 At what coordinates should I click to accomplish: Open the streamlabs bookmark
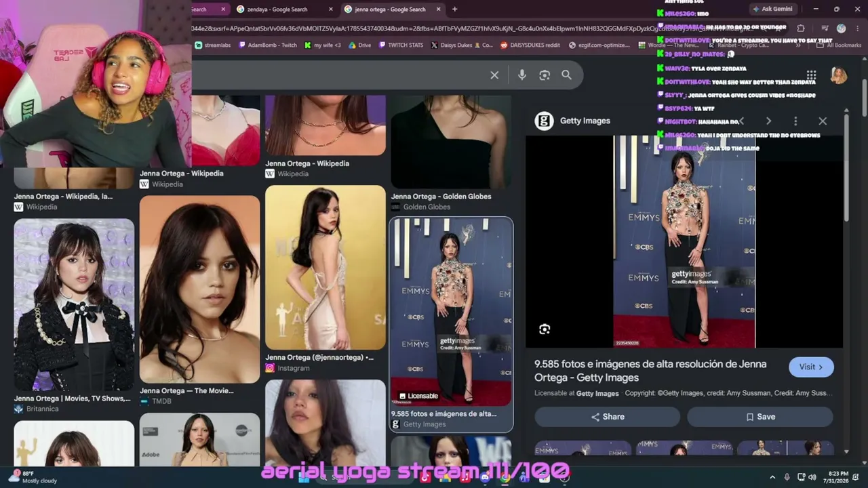point(213,45)
